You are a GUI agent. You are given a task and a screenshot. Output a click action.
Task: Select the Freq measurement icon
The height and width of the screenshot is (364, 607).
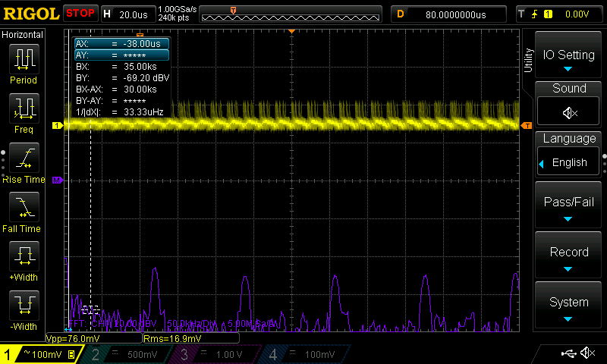tap(24, 111)
